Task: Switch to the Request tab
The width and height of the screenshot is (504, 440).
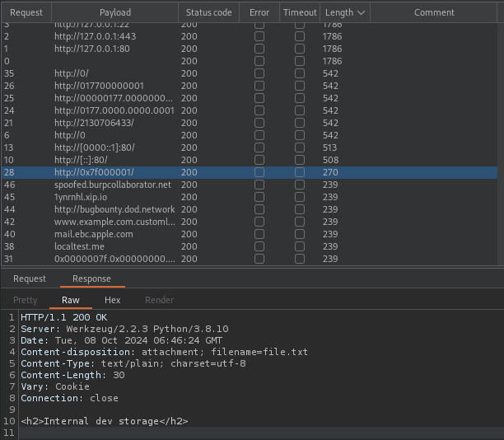Action: click(30, 279)
